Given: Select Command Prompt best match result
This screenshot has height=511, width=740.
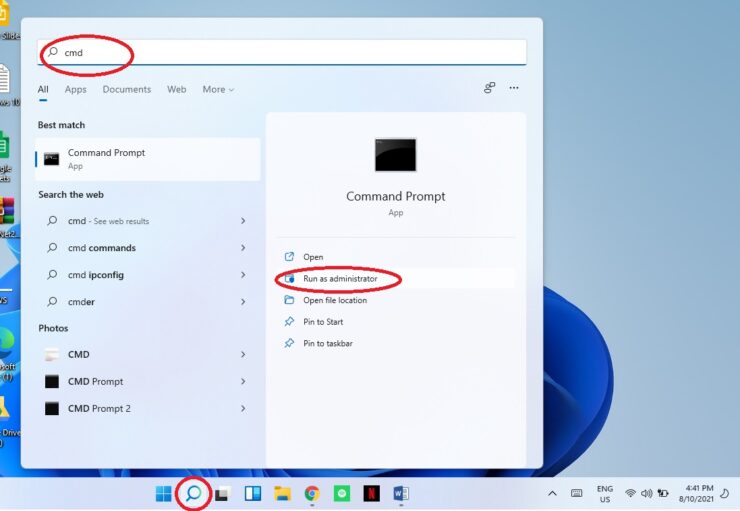Looking at the screenshot, I should [x=148, y=159].
